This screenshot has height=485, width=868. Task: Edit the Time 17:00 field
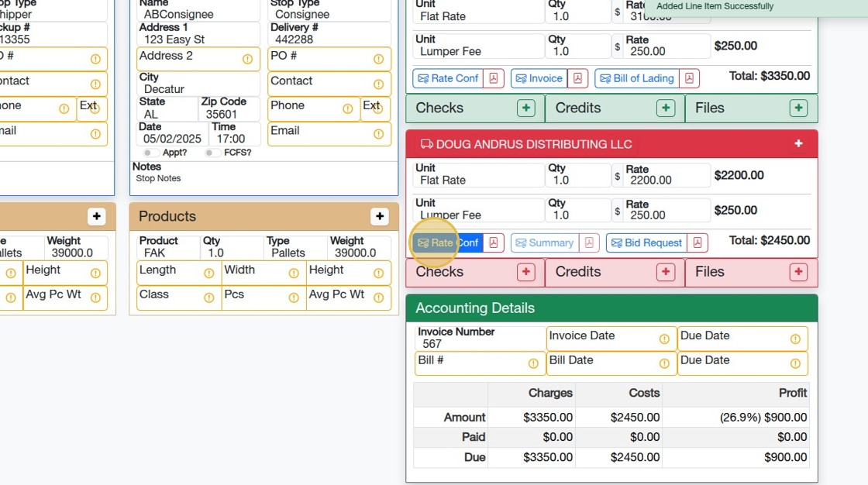[x=234, y=133]
